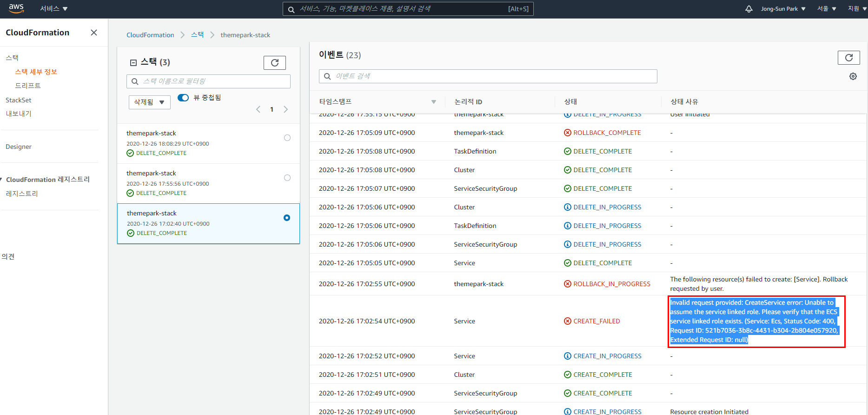Click the stacks breadcrumb link
Viewport: 868px width, 415px height.
[197, 35]
